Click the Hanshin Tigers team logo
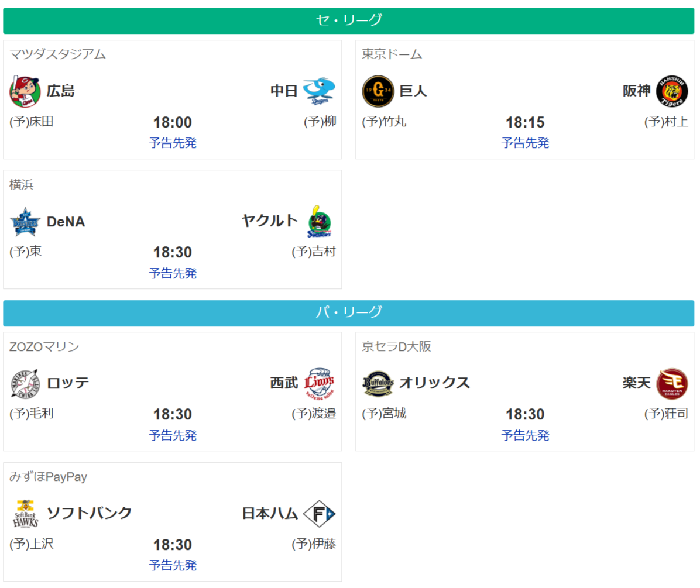700x588 pixels. pos(672,91)
